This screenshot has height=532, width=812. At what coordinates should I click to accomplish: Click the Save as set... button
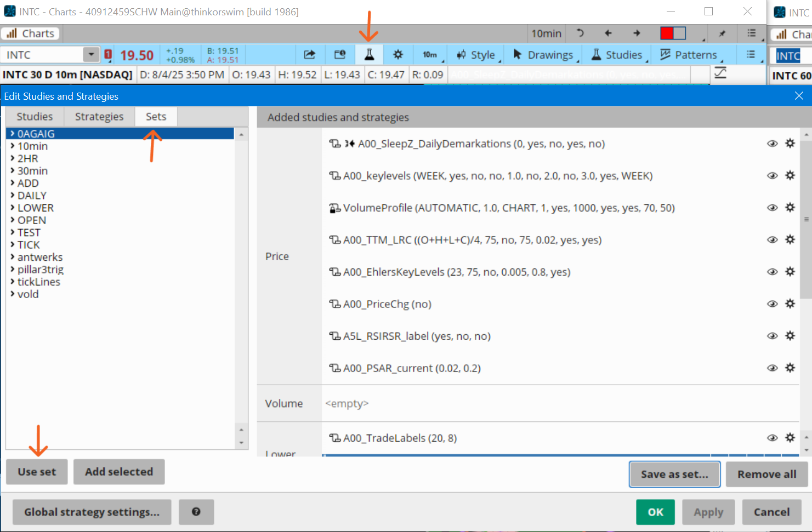click(x=675, y=474)
